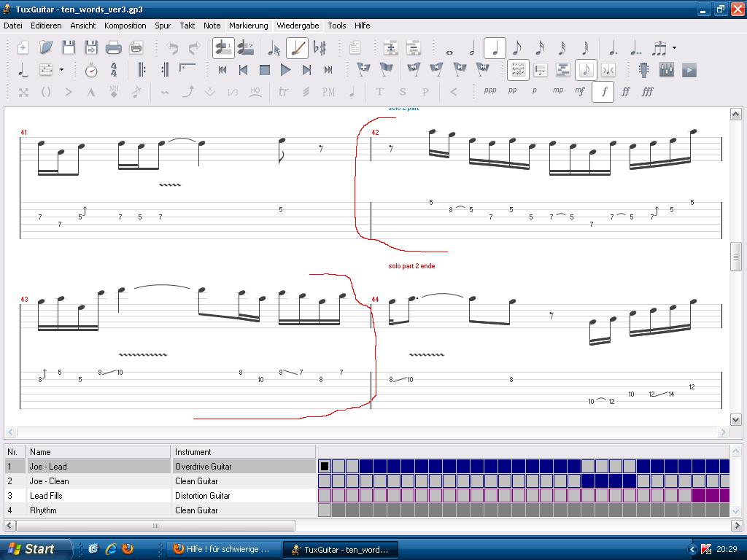Insert an open repeat bar
The height and width of the screenshot is (560, 747).
(x=142, y=70)
